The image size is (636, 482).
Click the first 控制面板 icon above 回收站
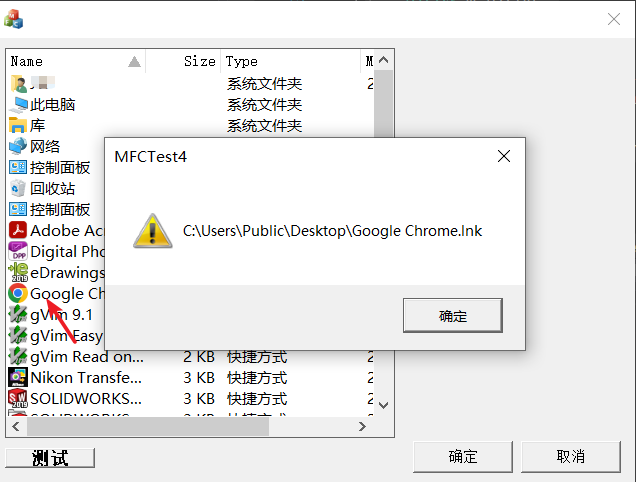click(x=18, y=167)
